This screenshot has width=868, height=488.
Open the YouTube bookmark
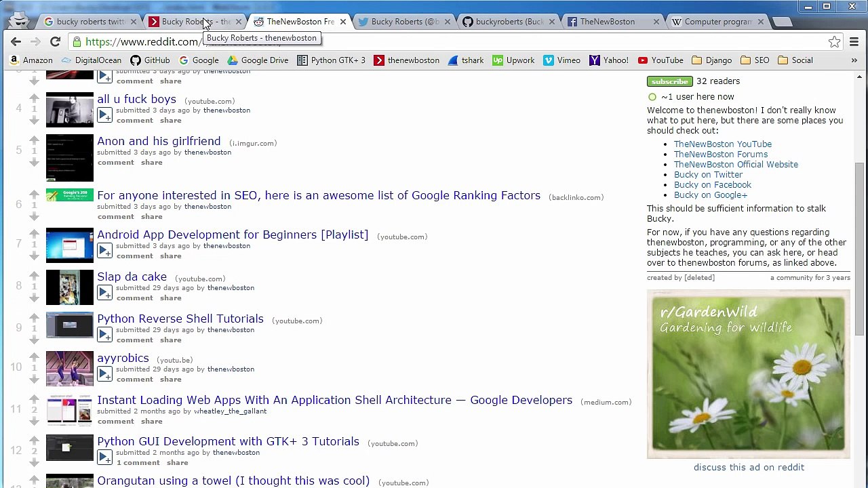pyautogui.click(x=660, y=60)
